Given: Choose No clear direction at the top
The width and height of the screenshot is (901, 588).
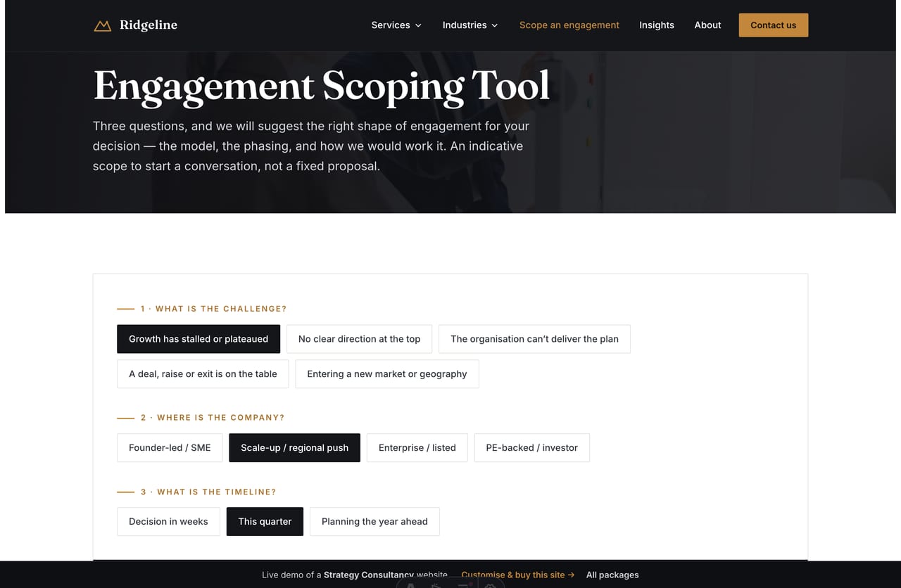Looking at the screenshot, I should (359, 339).
